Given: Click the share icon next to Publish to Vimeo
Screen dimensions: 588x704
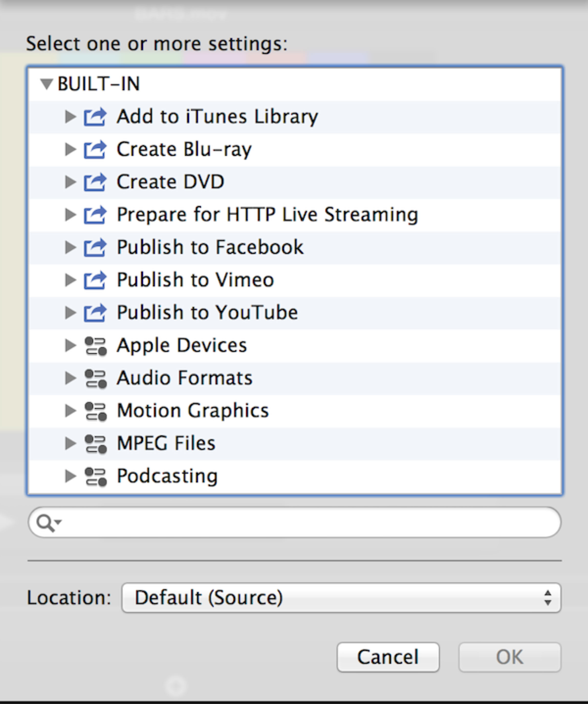Looking at the screenshot, I should click(95, 280).
